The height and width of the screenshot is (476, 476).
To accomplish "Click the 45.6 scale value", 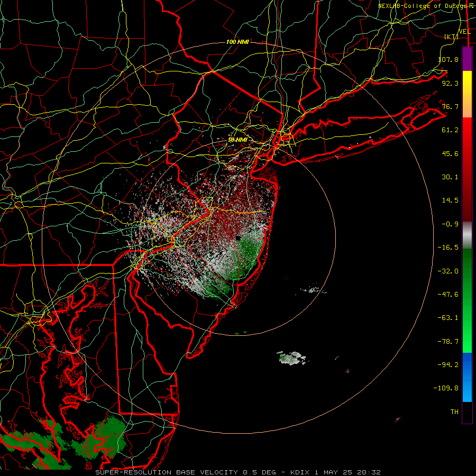I will (x=450, y=153).
